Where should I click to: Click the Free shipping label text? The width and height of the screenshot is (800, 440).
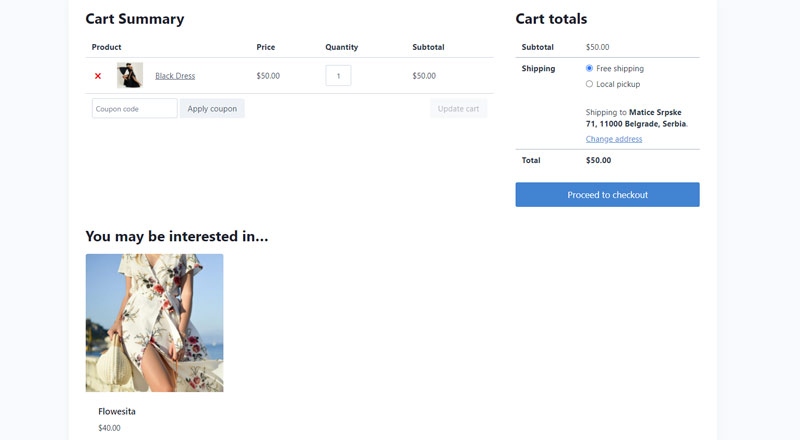620,68
